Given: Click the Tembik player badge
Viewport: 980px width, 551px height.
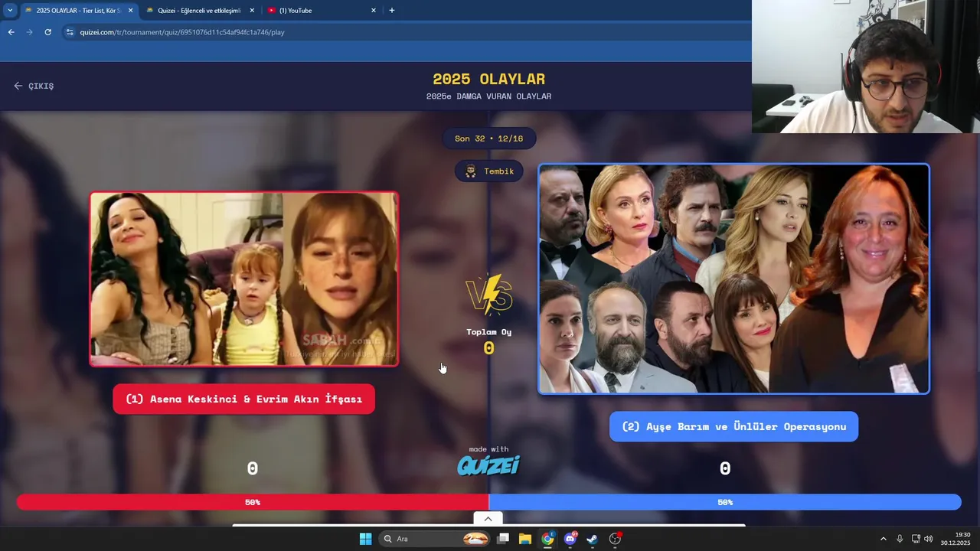Looking at the screenshot, I should click(489, 171).
